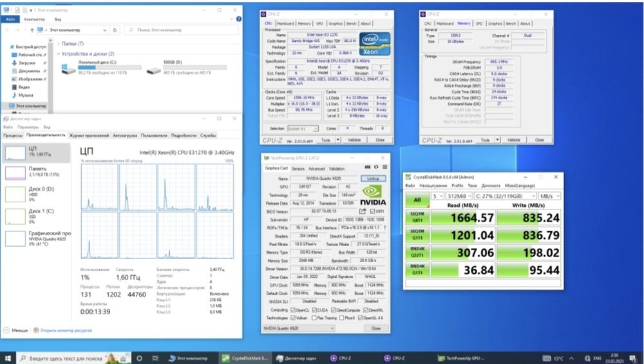The image size is (644, 364).
Task: Open Local Disk (C:) drive icon
Action: [68, 68]
